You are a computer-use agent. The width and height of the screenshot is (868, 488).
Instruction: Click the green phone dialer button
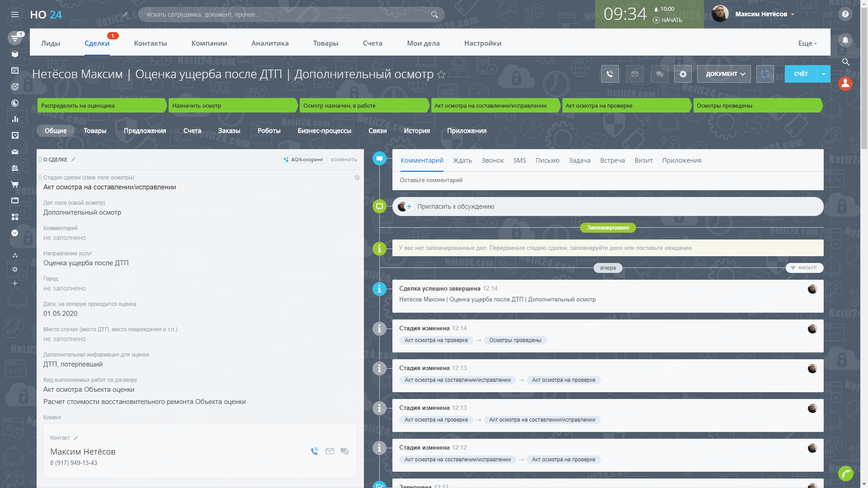pyautogui.click(x=845, y=474)
